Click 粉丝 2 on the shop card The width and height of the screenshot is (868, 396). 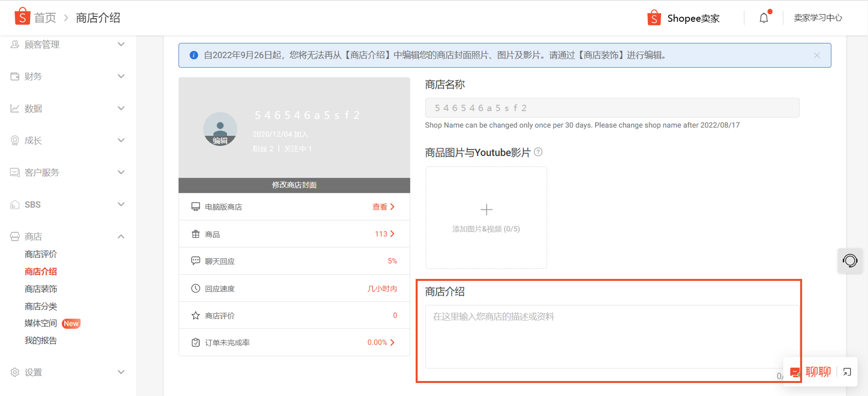(x=263, y=149)
